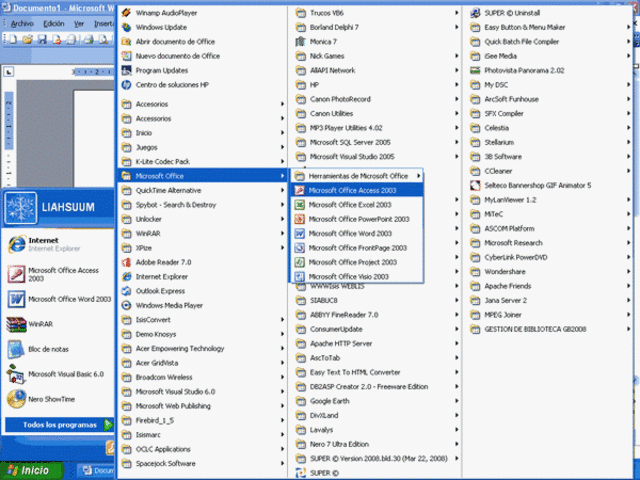Open Bloc de notas

click(58, 349)
